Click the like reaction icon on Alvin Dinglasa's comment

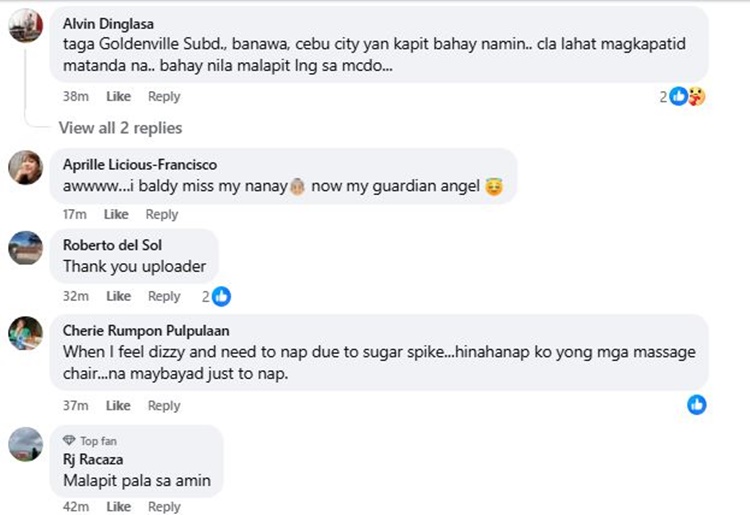tap(679, 96)
